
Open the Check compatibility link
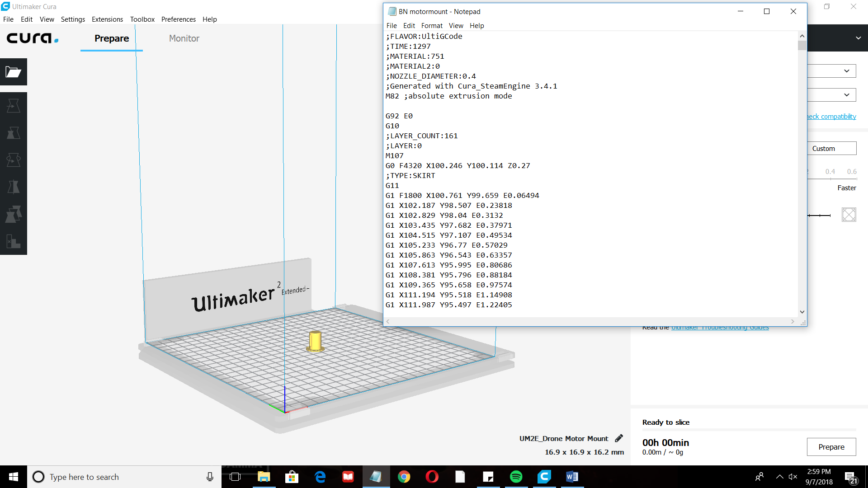click(832, 117)
